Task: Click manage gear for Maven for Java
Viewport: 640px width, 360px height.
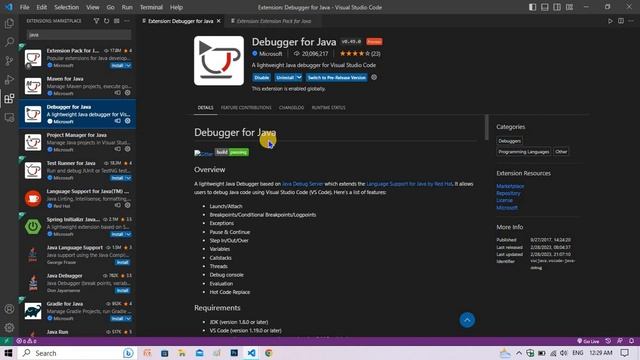Action: pos(128,93)
